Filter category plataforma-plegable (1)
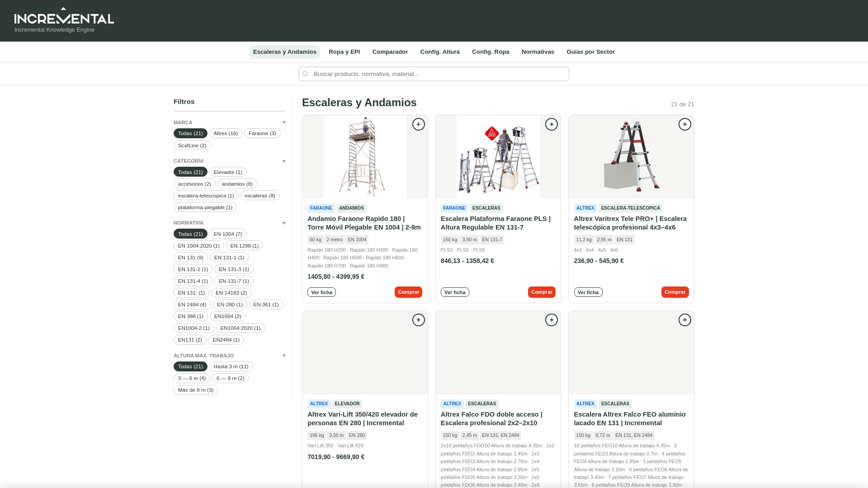This screenshot has height=488, width=868. pyautogui.click(x=205, y=207)
